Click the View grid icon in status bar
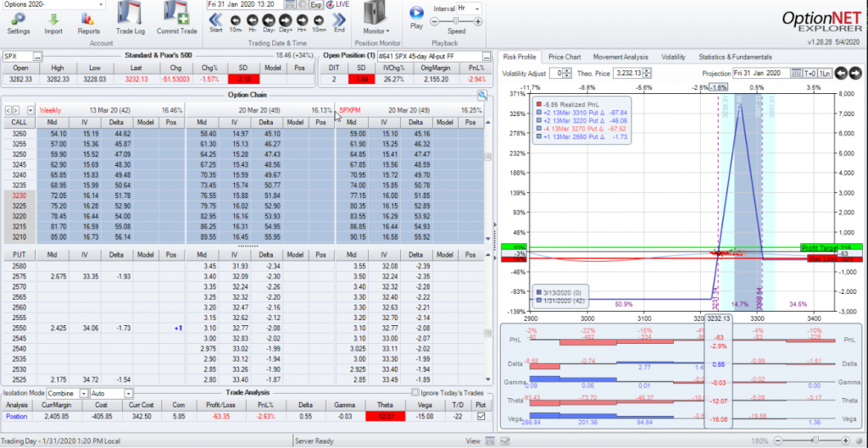Image resolution: width=868 pixels, height=448 pixels. coord(489,441)
